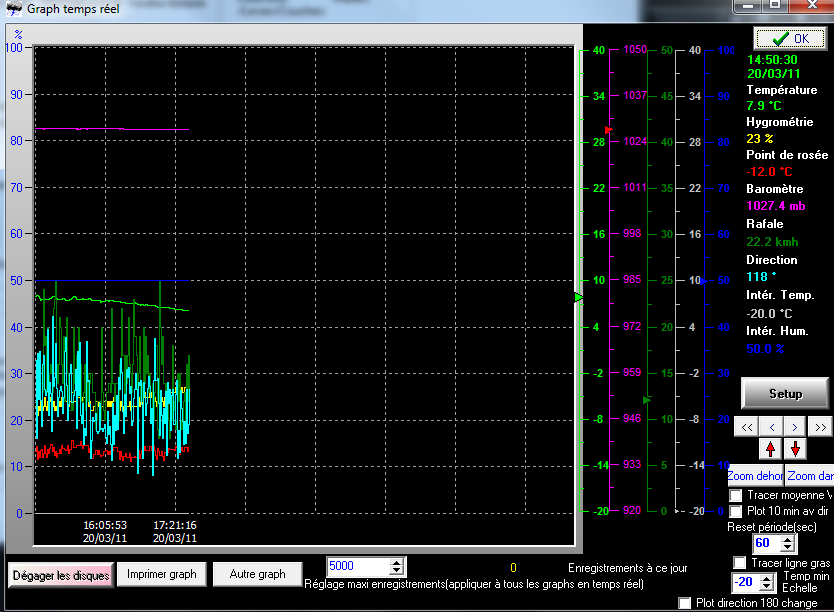Click the dark green triangle marker on the wind axis

pos(647,400)
